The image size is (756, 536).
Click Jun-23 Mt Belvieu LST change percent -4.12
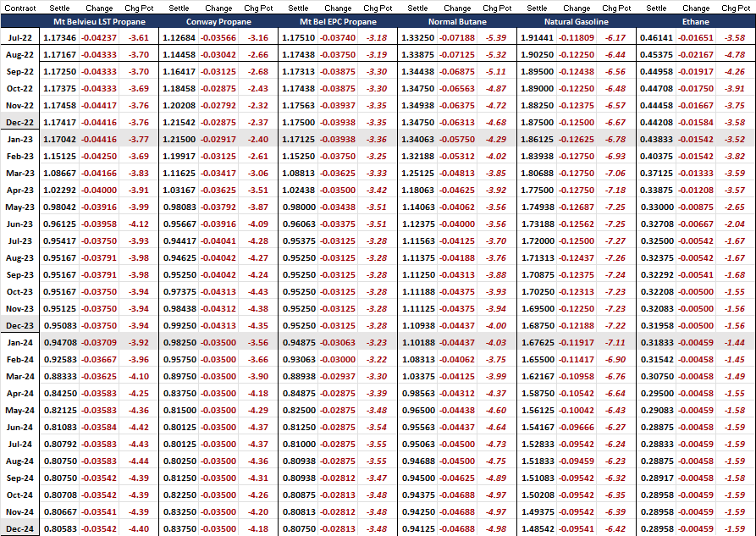139,224
